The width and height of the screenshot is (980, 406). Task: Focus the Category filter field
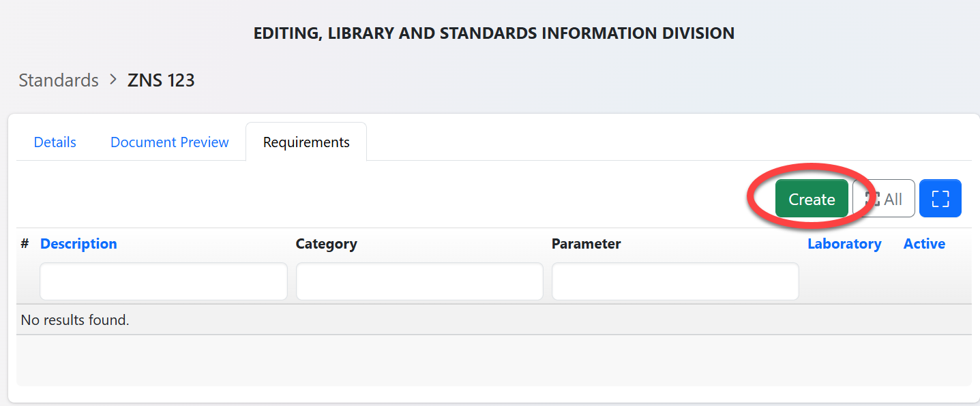[419, 281]
